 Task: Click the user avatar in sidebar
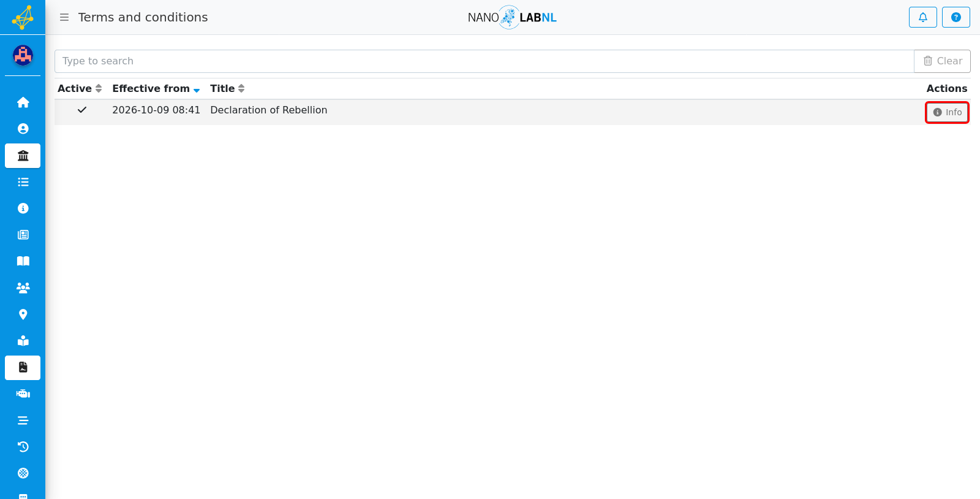(x=23, y=55)
